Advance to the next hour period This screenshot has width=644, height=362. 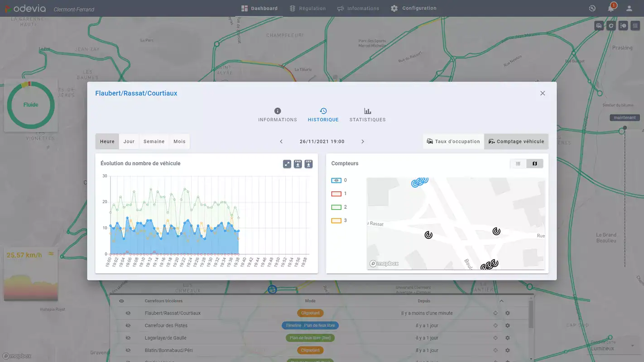[363, 142]
